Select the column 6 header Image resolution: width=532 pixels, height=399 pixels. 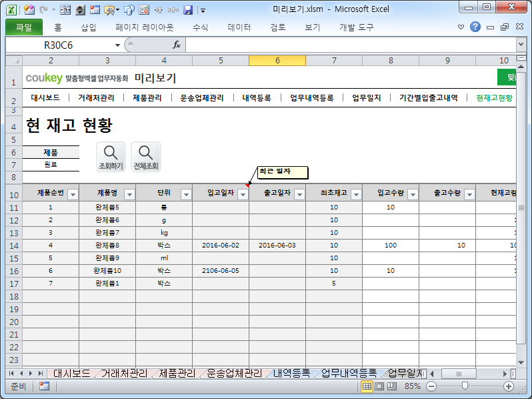277,61
